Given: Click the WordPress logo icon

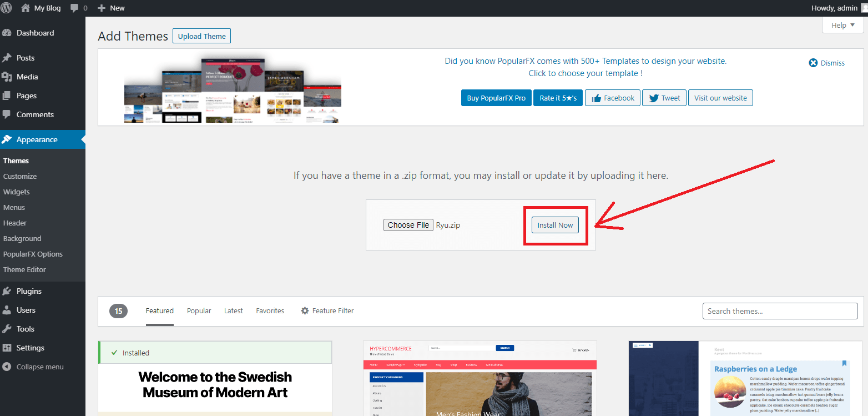Looking at the screenshot, I should 7,8.
